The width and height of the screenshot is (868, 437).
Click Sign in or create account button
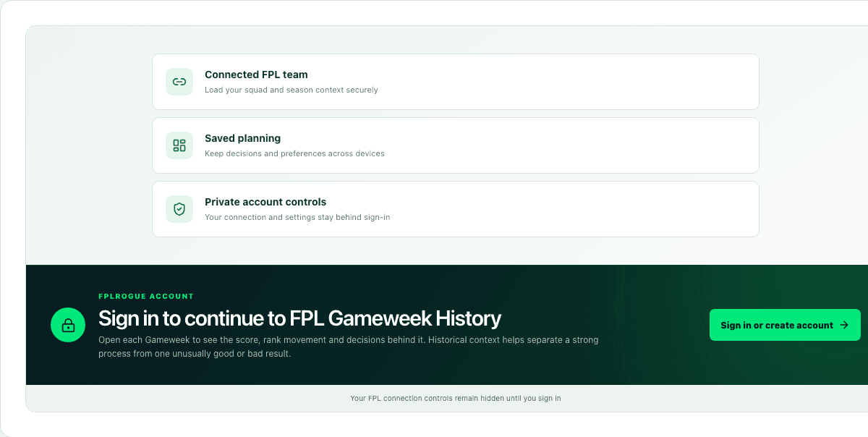[x=785, y=325]
